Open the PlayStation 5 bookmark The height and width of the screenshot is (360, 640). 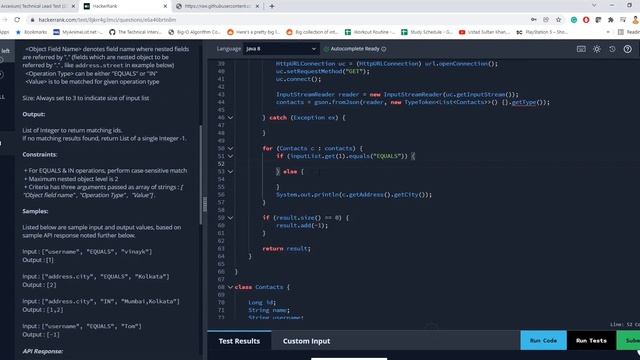[x=542, y=32]
